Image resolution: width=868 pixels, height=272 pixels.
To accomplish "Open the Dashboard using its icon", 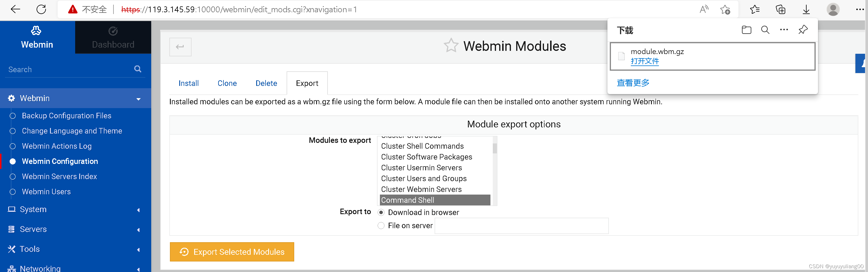I will click(x=113, y=31).
